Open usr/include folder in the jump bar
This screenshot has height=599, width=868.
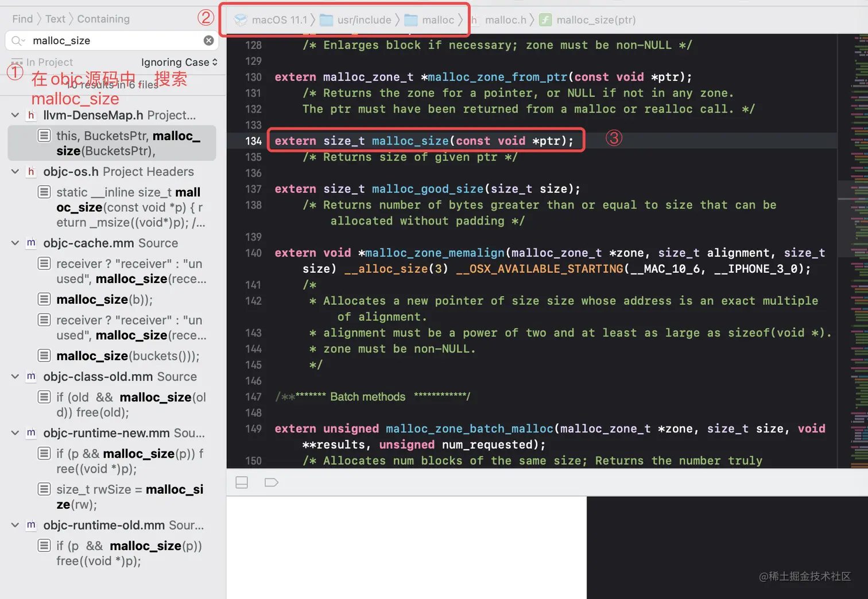356,20
